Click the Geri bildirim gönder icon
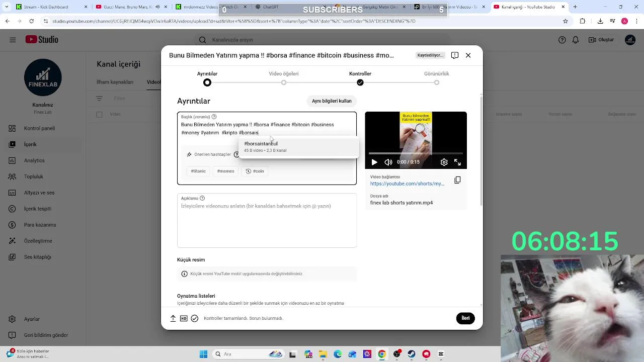The image size is (644, 362). (13, 335)
